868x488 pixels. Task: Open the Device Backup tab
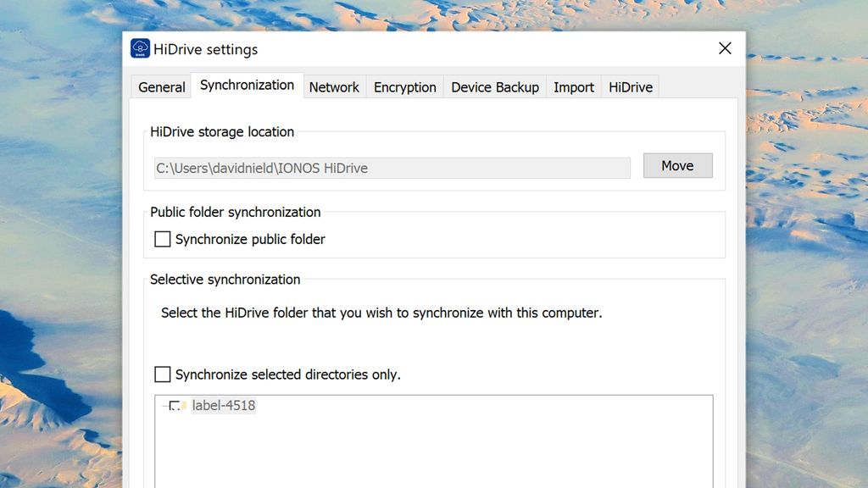coord(495,87)
